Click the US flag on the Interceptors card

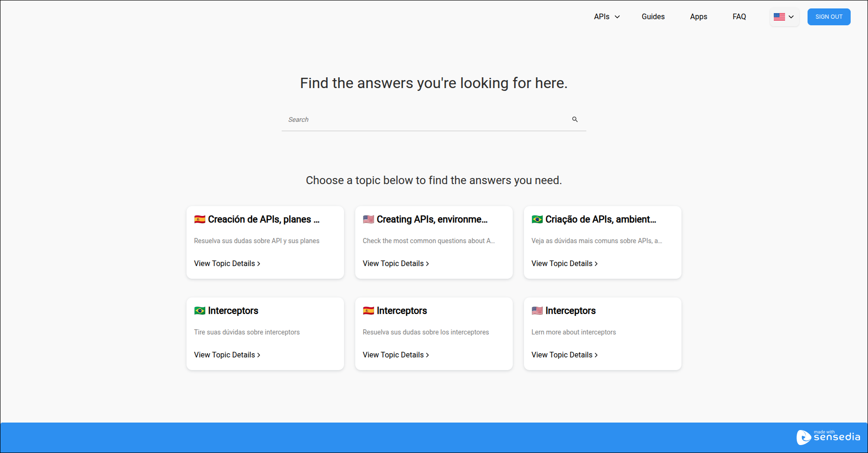point(537,310)
